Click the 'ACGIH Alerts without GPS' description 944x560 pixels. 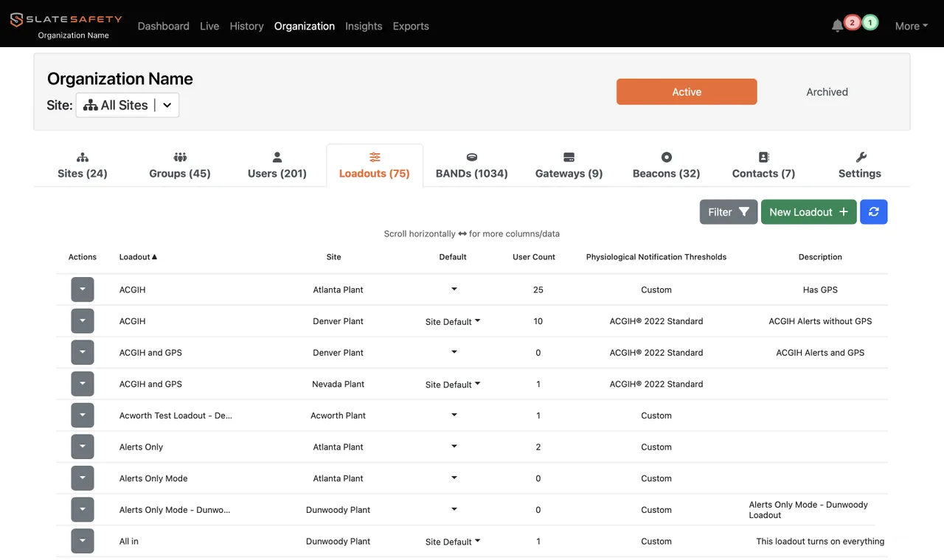[x=820, y=321]
